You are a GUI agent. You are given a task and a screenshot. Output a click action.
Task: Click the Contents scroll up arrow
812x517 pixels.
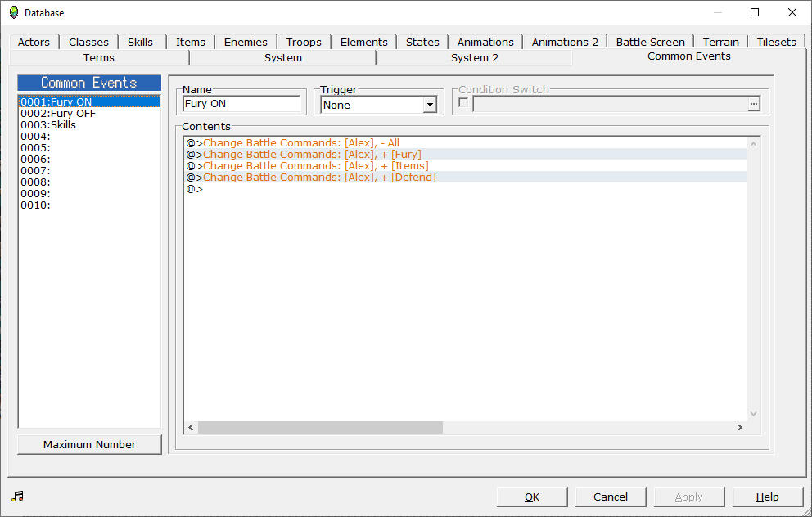click(x=754, y=144)
